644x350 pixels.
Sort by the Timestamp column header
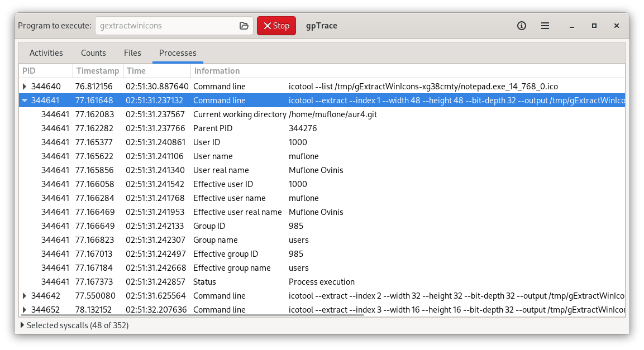98,70
